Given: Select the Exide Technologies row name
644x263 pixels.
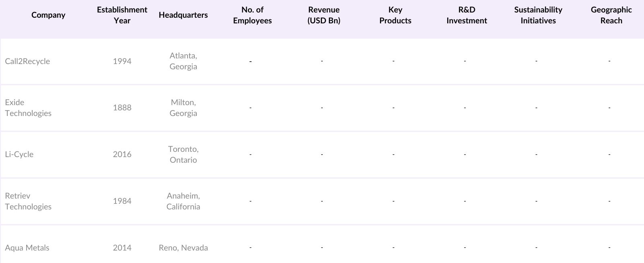Looking at the screenshot, I should tap(28, 108).
